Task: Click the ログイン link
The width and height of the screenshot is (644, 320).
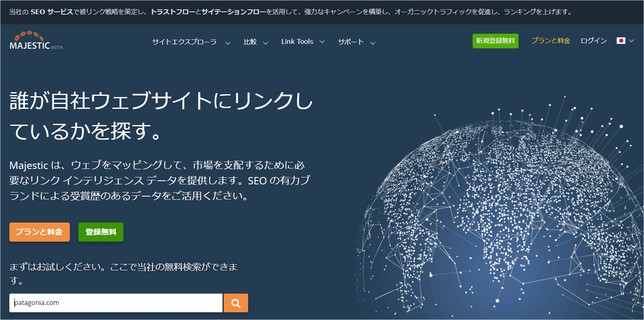Action: [593, 41]
